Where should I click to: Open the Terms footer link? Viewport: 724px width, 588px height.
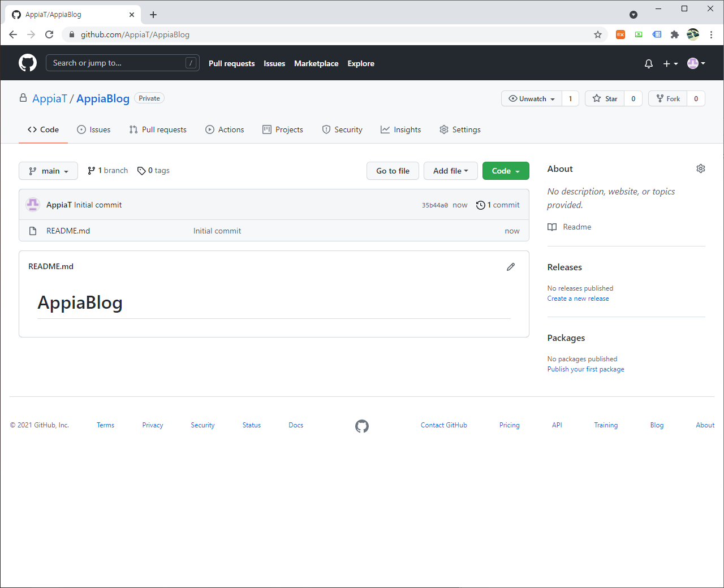pos(105,425)
